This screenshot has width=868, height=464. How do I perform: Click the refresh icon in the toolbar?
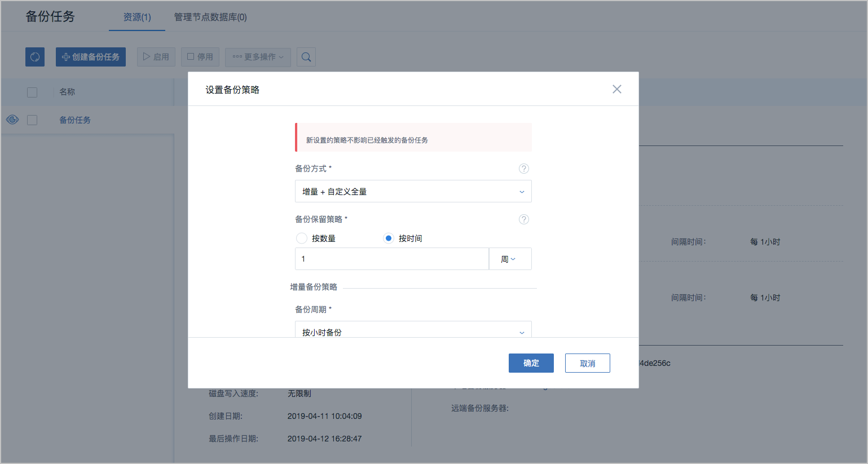pos(34,57)
